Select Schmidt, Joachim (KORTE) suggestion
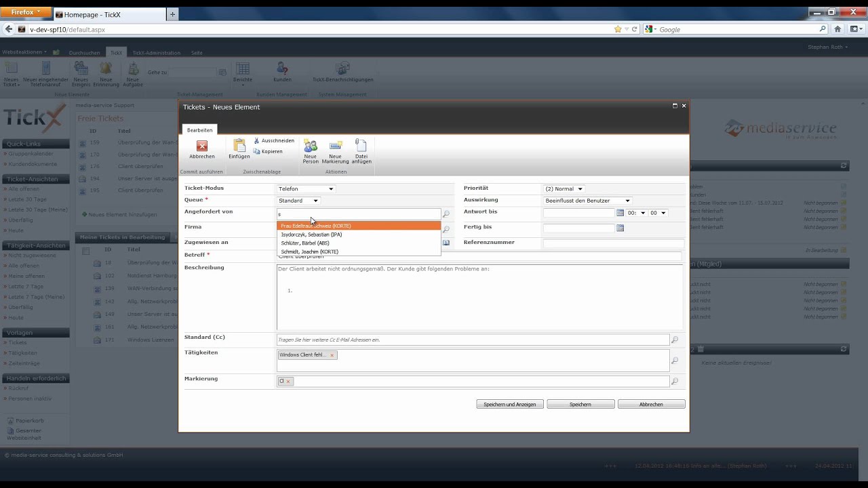 [359, 251]
